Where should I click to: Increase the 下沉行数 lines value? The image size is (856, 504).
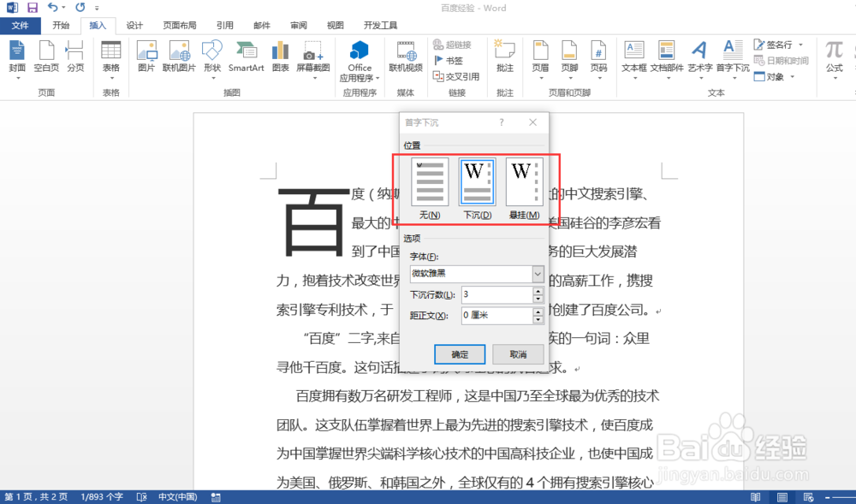538,291
